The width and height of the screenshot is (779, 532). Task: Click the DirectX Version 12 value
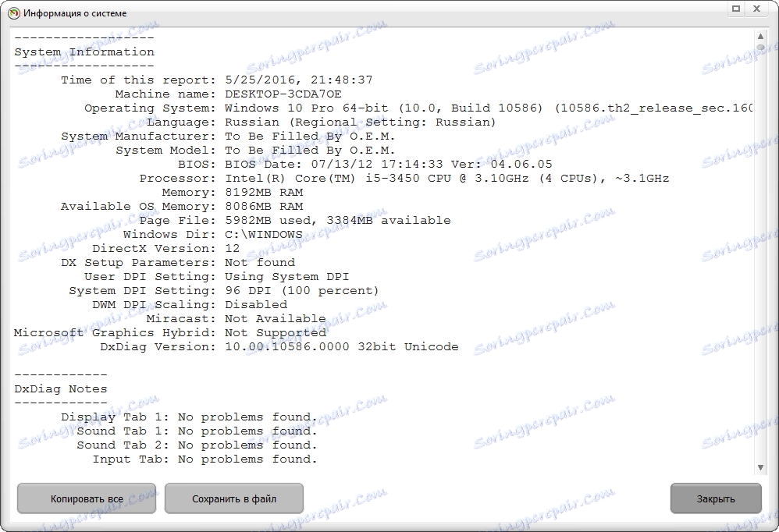pos(232,249)
